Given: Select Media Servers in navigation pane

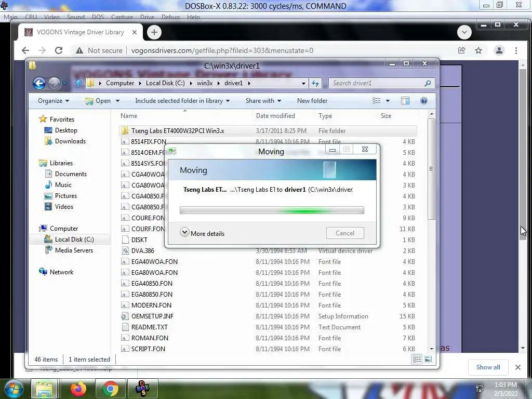Looking at the screenshot, I should (x=74, y=250).
